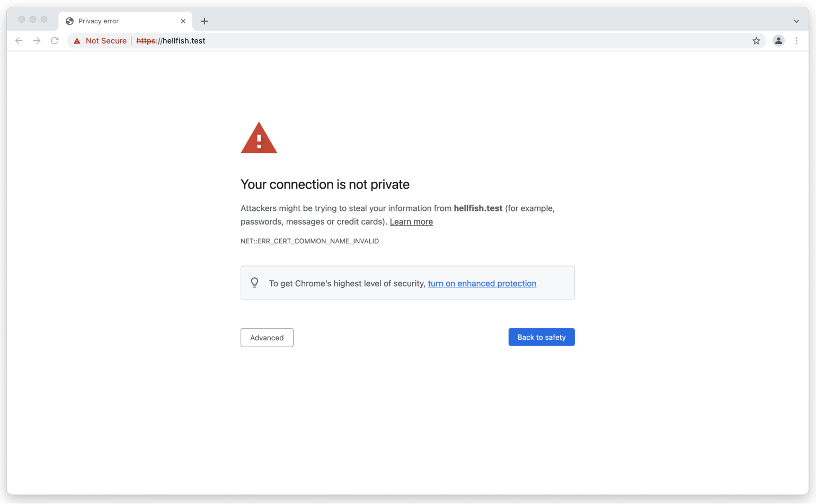Open the Chrome profile avatar
816x504 pixels.
tap(778, 40)
